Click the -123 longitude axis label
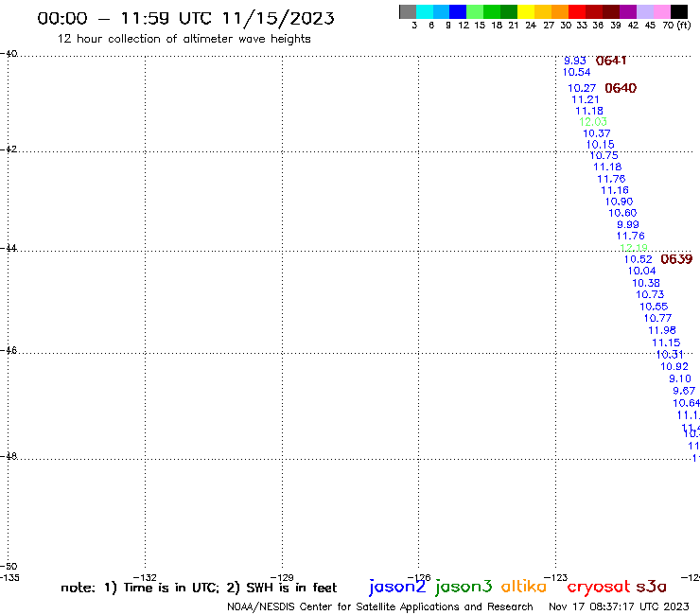 [556, 577]
